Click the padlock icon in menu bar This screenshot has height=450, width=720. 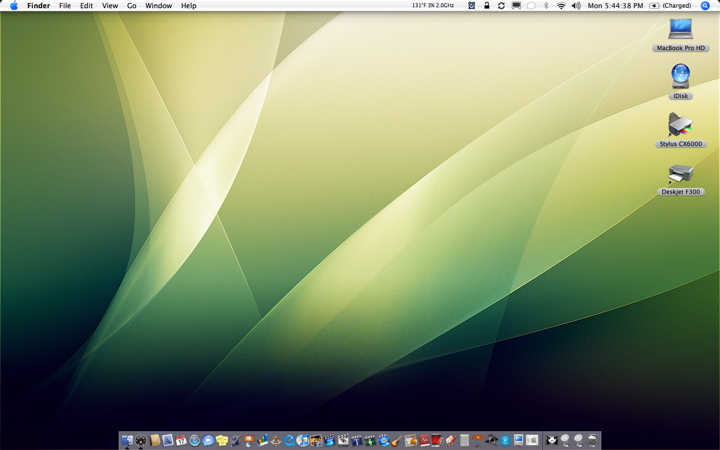click(486, 6)
